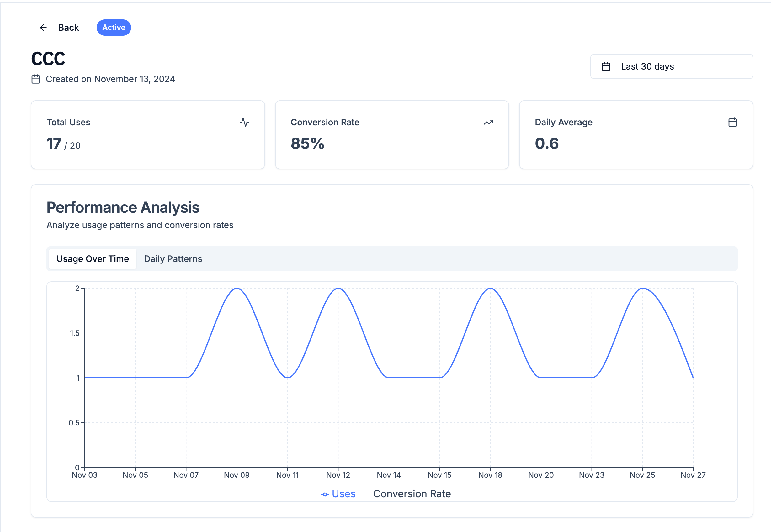The width and height of the screenshot is (771, 532).
Task: Click the calendar icon on Daily Average card
Action: (x=733, y=122)
